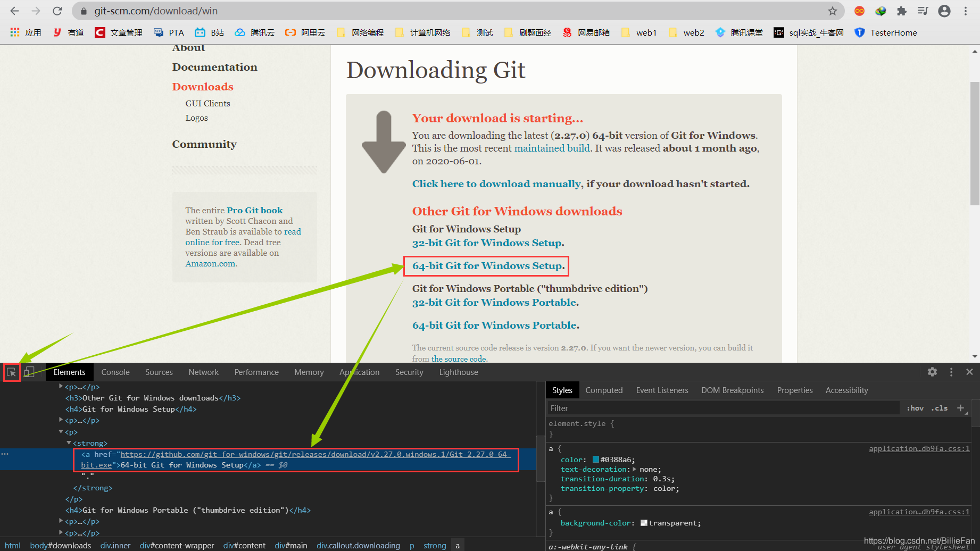Open the 有道 bookmark
The width and height of the screenshot is (980, 551).
(x=69, y=32)
